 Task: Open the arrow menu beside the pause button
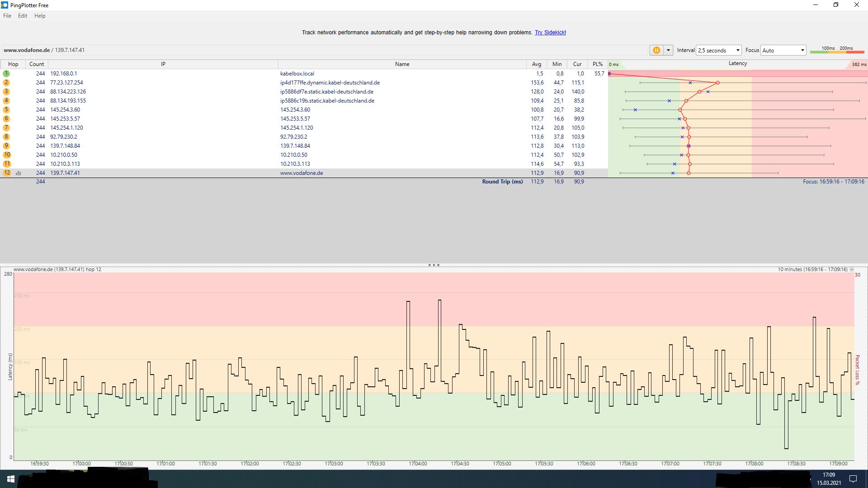[668, 50]
